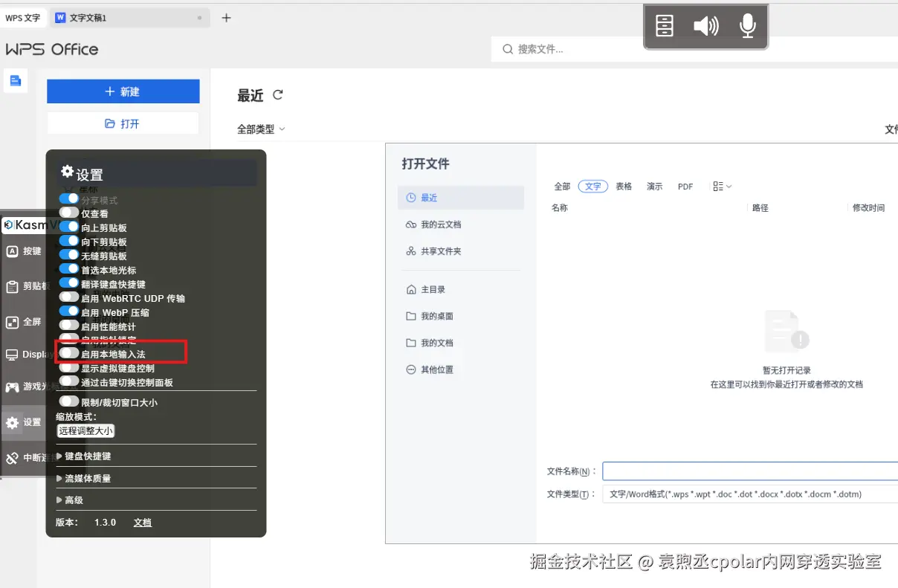Toggle 首选本地光标 switch
This screenshot has height=588, width=898.
click(x=69, y=269)
